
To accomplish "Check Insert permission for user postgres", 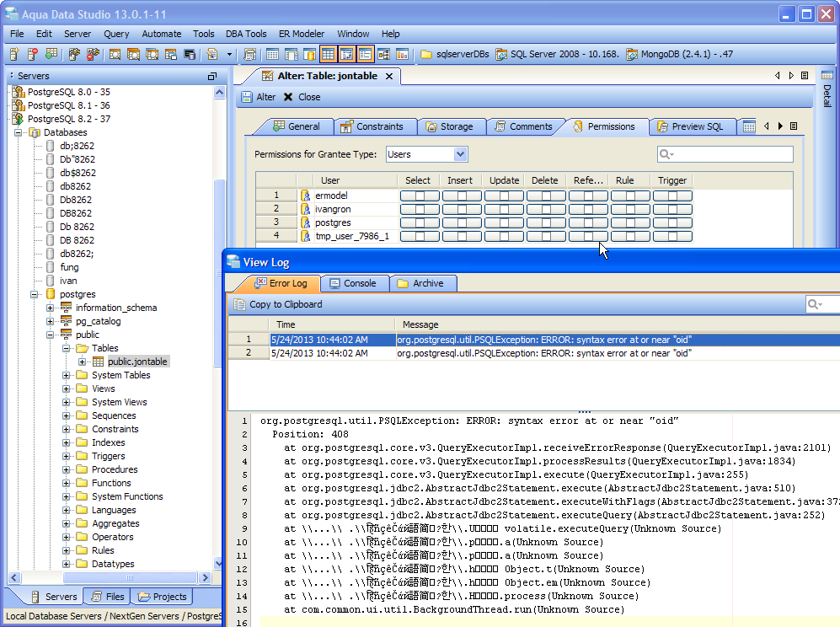I will coord(461,222).
